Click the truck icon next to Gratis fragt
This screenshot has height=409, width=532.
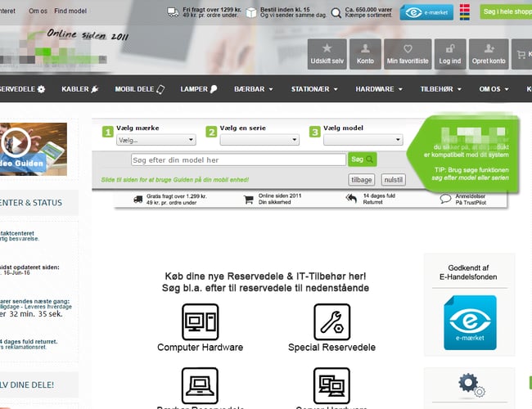point(138,199)
